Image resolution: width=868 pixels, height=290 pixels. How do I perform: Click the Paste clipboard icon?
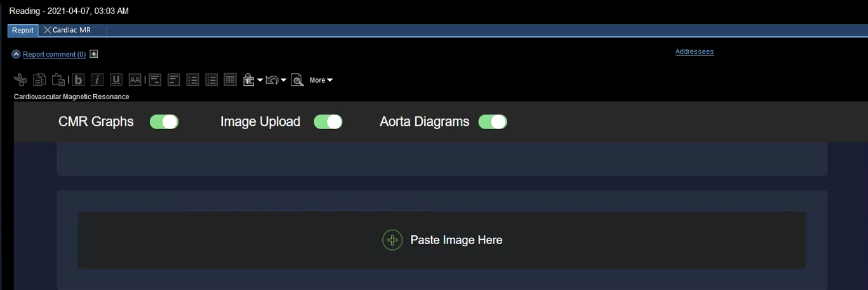tap(58, 80)
